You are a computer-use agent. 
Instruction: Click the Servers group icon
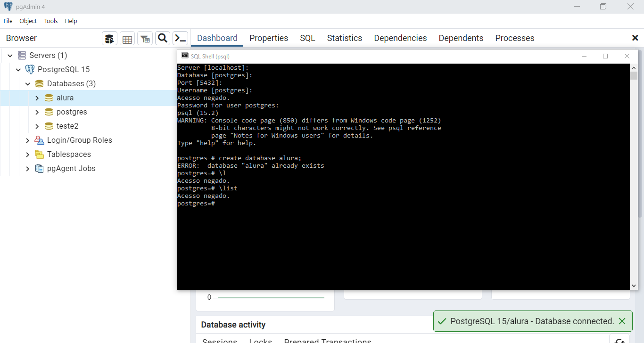[x=22, y=56]
